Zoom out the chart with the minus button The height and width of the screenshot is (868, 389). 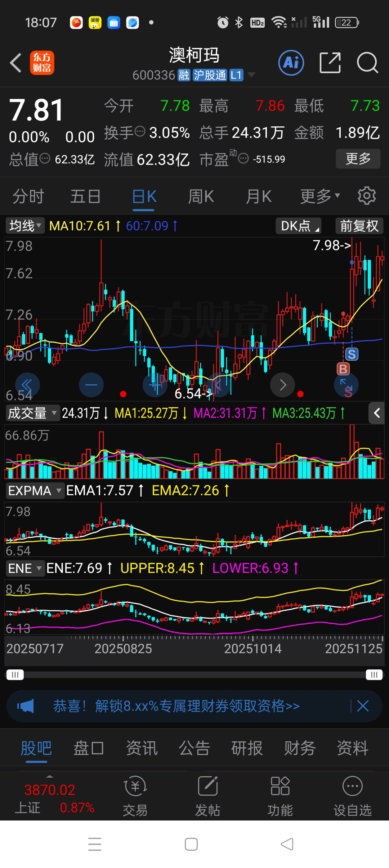[91, 385]
